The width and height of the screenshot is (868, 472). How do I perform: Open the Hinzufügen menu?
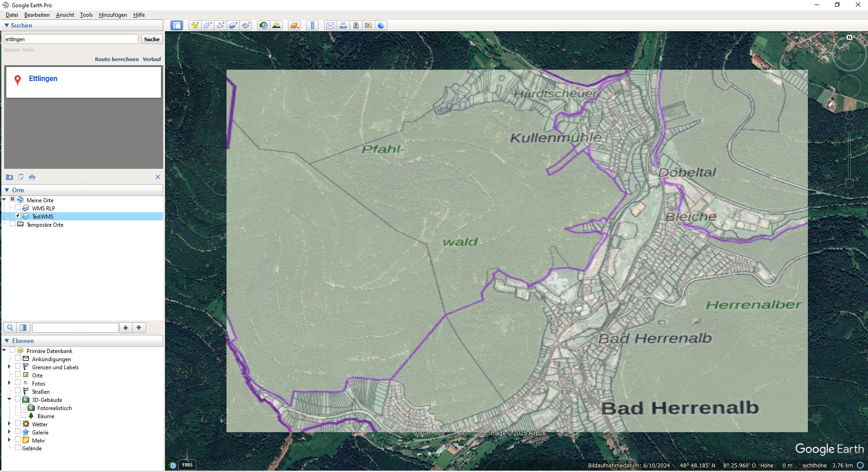coord(113,15)
